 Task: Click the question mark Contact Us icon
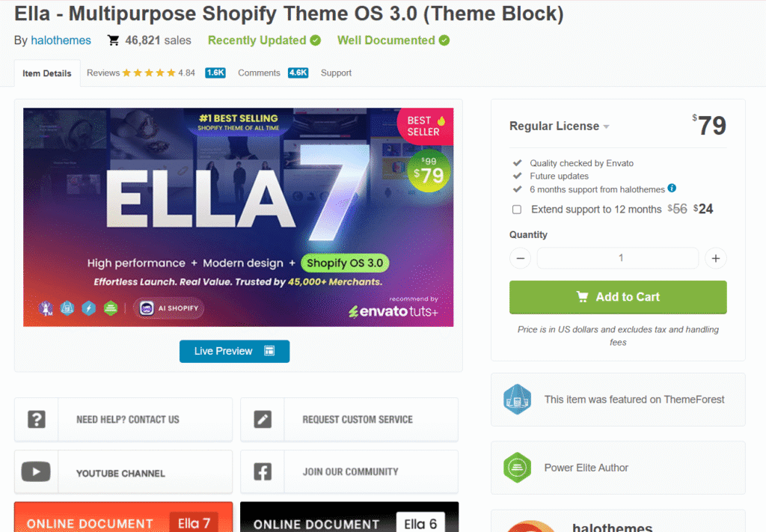(36, 419)
